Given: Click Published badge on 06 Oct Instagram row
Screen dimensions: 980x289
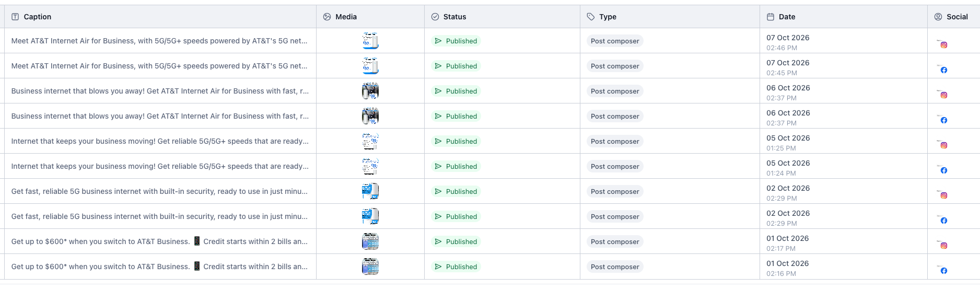Looking at the screenshot, I should click(456, 91).
